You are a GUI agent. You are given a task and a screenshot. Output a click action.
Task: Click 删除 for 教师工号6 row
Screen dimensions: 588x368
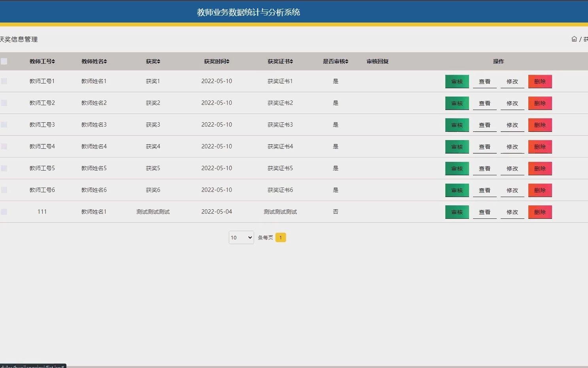(540, 190)
